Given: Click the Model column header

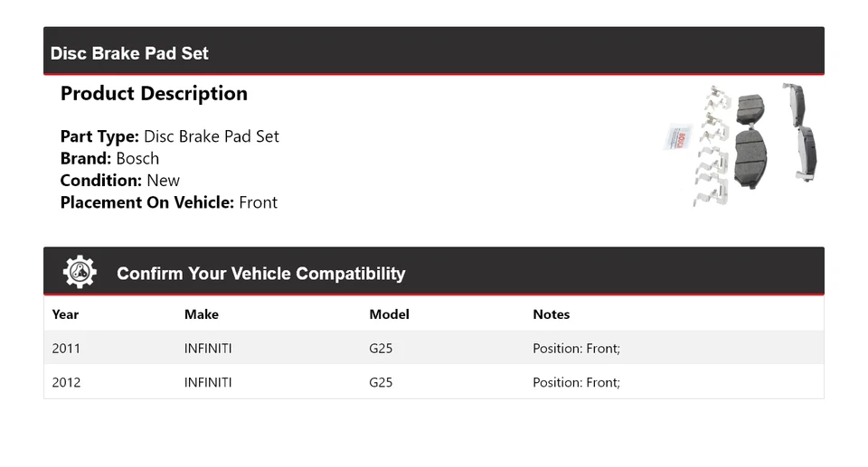Looking at the screenshot, I should pos(389,314).
